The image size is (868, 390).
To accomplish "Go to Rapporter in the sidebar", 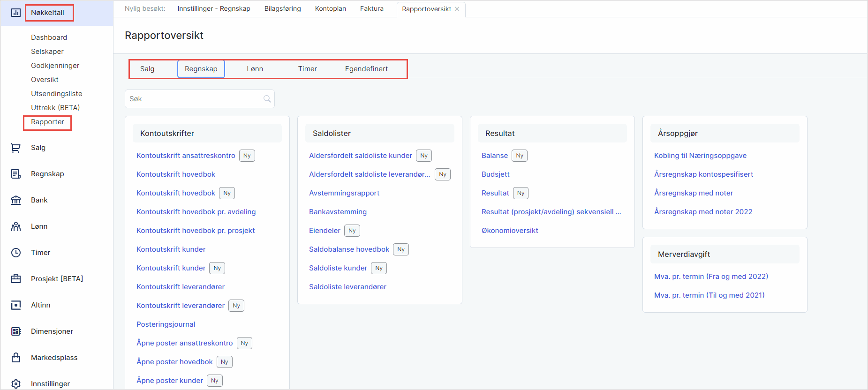I will point(47,122).
